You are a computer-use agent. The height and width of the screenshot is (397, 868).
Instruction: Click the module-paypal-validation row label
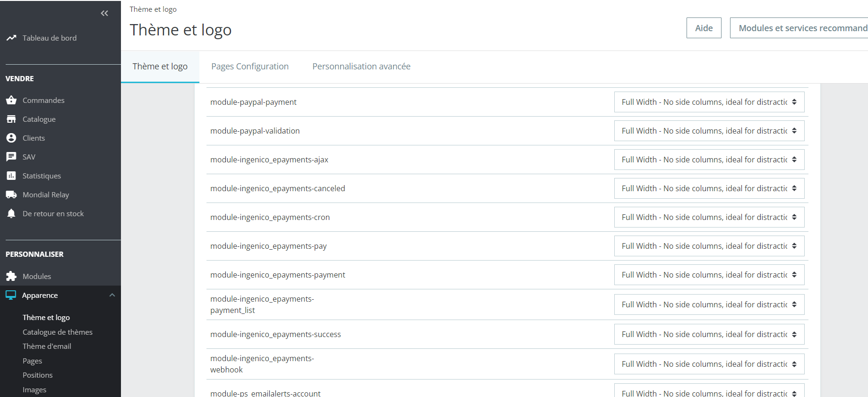[x=255, y=131]
